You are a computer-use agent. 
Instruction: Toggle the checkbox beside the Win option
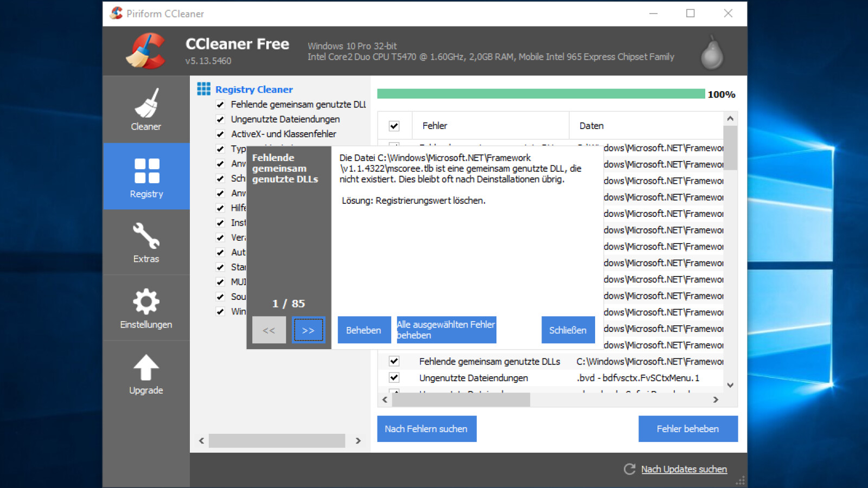pyautogui.click(x=220, y=311)
